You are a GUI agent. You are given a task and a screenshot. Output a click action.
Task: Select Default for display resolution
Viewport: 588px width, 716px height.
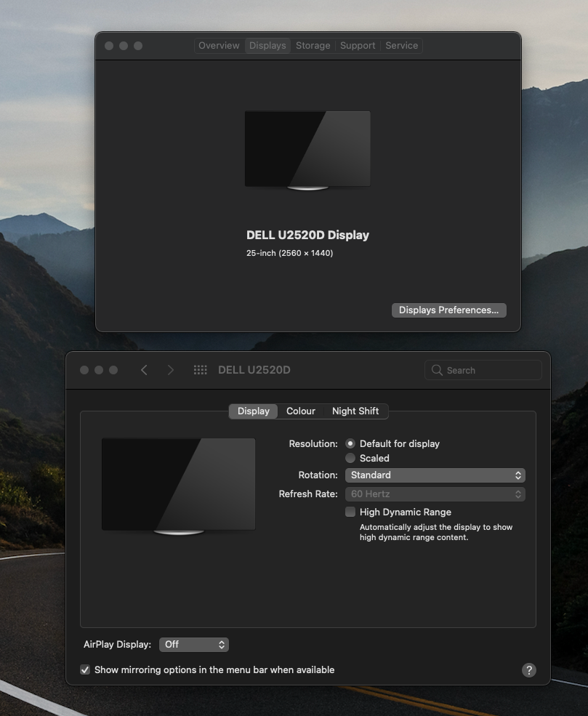tap(350, 443)
